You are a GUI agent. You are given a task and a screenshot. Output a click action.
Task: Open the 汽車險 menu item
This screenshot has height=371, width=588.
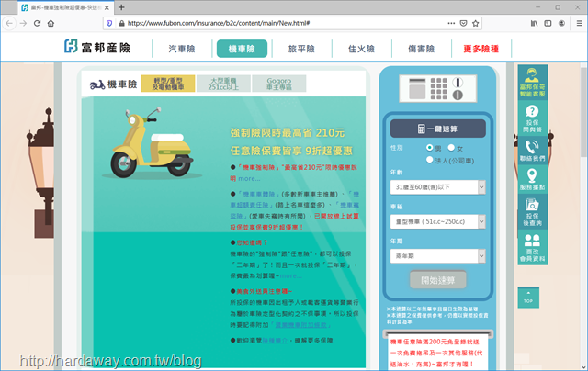tap(182, 49)
